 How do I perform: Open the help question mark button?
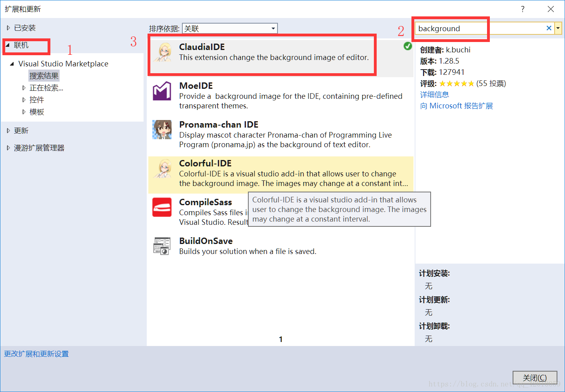[523, 9]
